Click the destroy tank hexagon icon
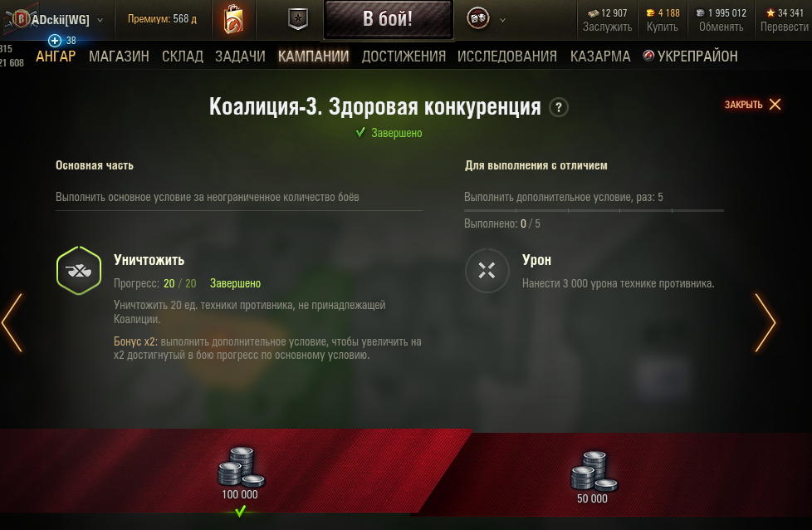Image resolution: width=812 pixels, height=530 pixels. click(79, 271)
